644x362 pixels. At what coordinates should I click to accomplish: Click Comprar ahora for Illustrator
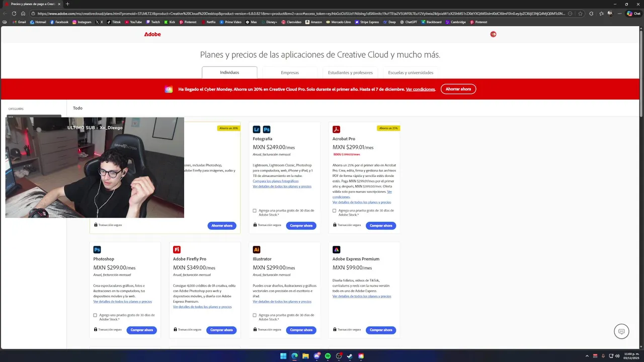(x=301, y=330)
